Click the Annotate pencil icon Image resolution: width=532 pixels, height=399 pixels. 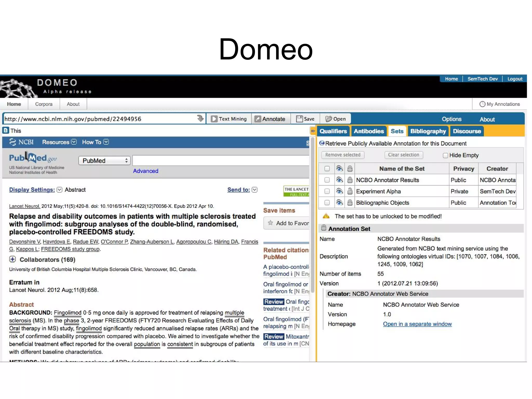tap(257, 119)
